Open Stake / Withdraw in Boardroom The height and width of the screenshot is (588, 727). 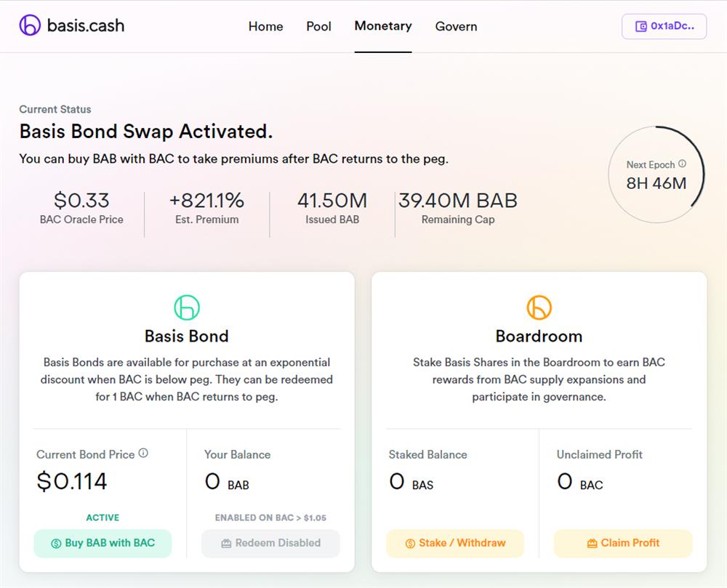pos(454,543)
